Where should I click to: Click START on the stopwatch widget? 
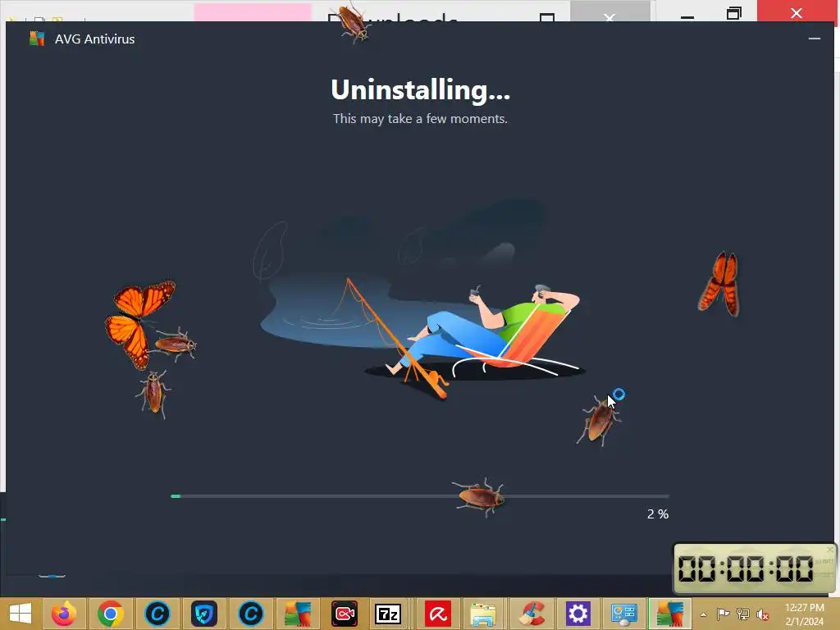[824, 561]
